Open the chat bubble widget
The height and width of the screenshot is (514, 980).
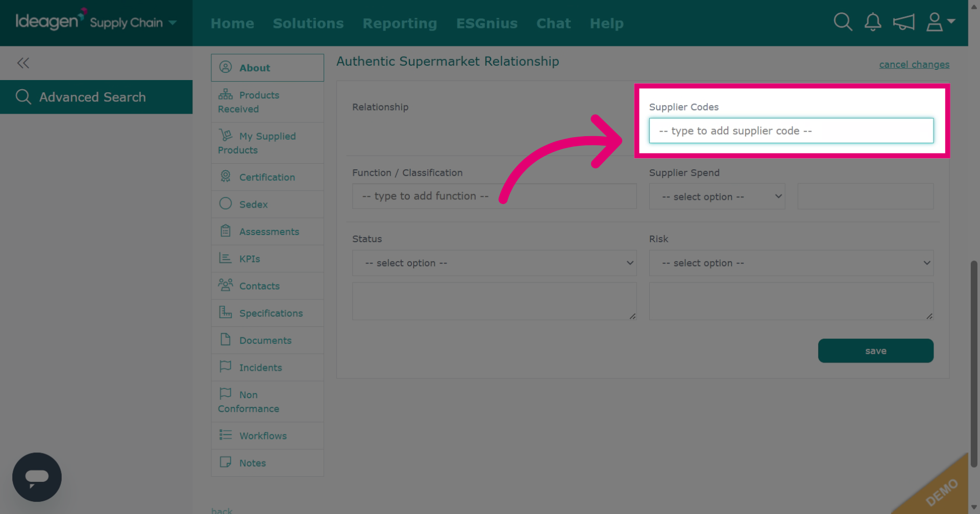click(37, 477)
